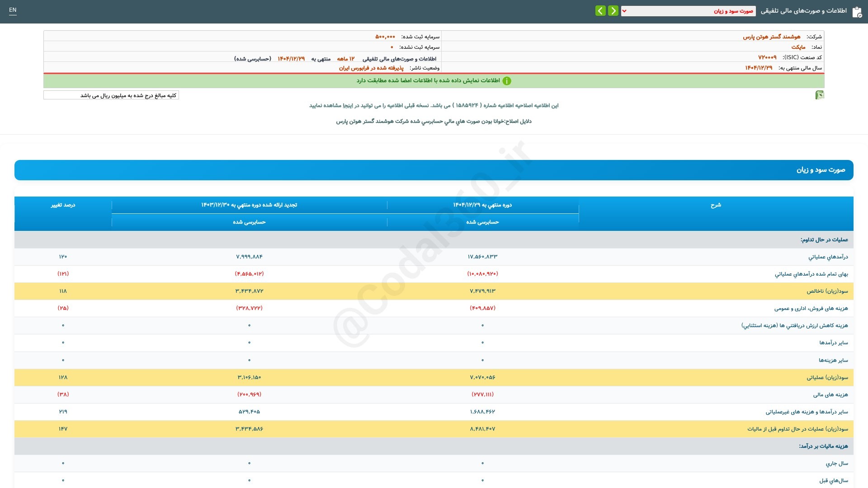
Task: Click row label هزینه های فروش، اداری و عمومی
Action: (811, 309)
